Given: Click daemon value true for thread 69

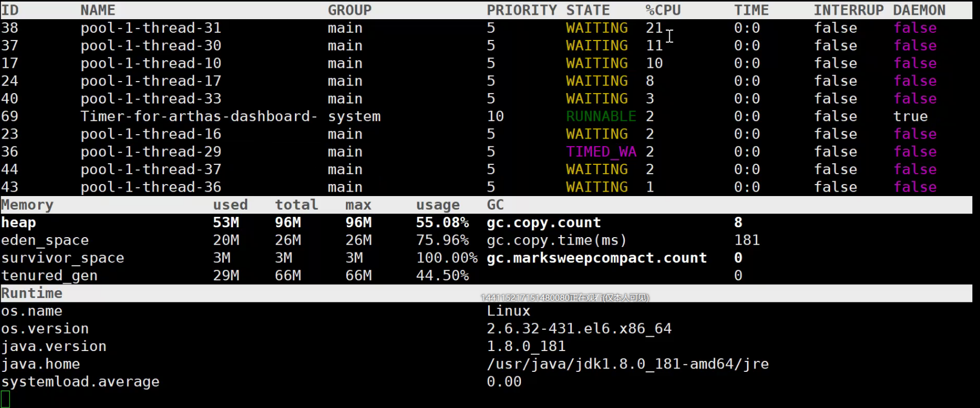Looking at the screenshot, I should click(911, 116).
